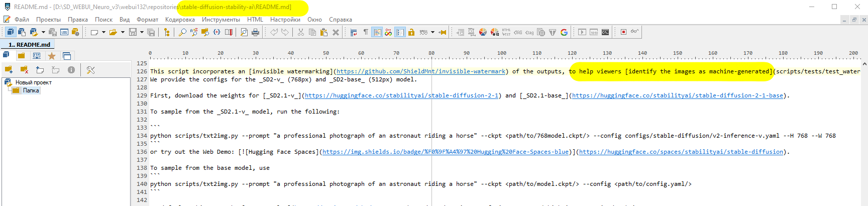Click the Save all files icon
Viewport: 868px width, 206px height.
pos(151,32)
